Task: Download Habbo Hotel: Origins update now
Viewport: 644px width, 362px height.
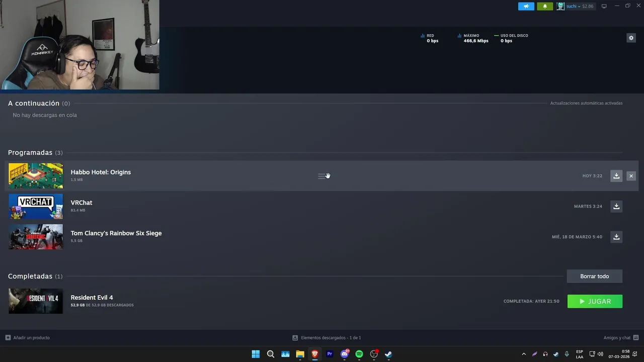Action: [x=616, y=175]
